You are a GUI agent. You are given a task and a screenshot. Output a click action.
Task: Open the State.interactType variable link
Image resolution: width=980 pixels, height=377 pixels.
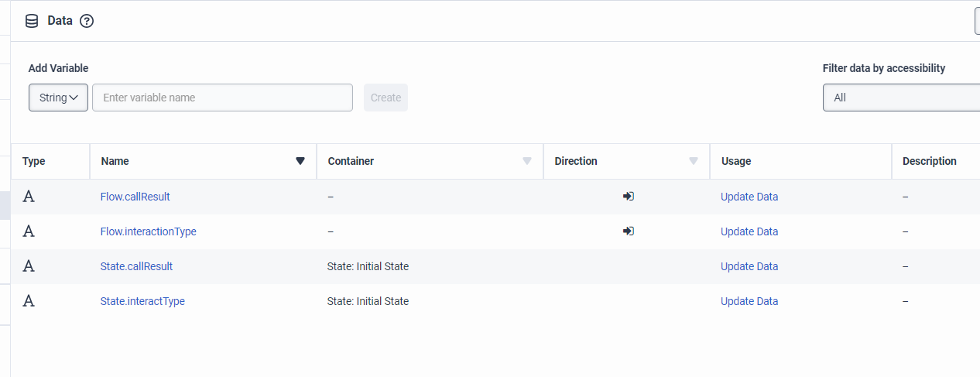pyautogui.click(x=142, y=301)
